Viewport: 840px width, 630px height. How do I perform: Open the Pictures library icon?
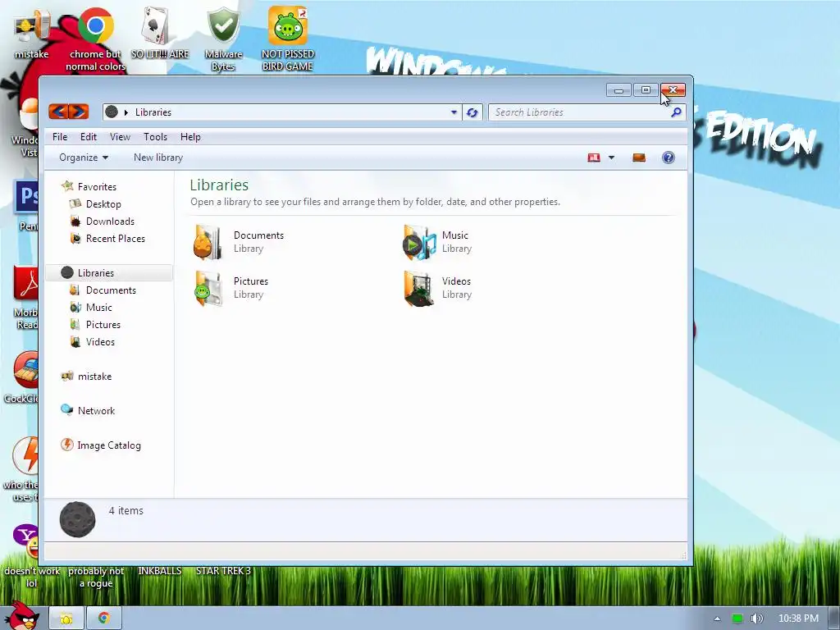click(x=208, y=288)
